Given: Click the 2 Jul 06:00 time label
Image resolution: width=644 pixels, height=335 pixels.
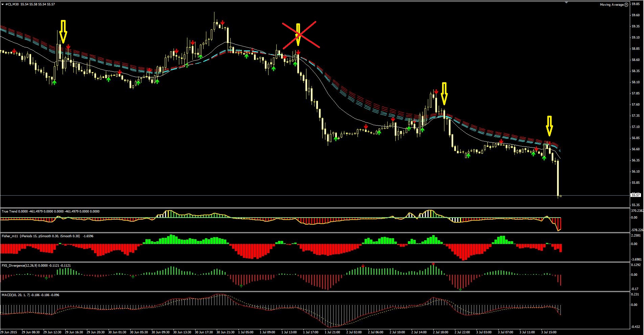Looking at the screenshot, I should 376,332.
